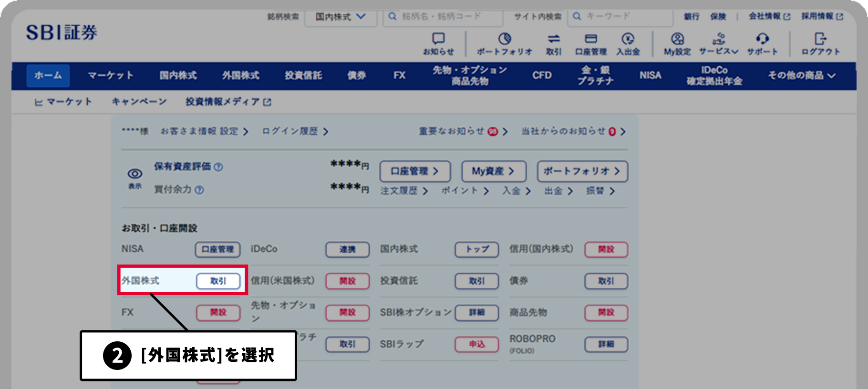Select the 先物・オプション商品先物 tab
The image size is (868, 389).
pos(470,75)
